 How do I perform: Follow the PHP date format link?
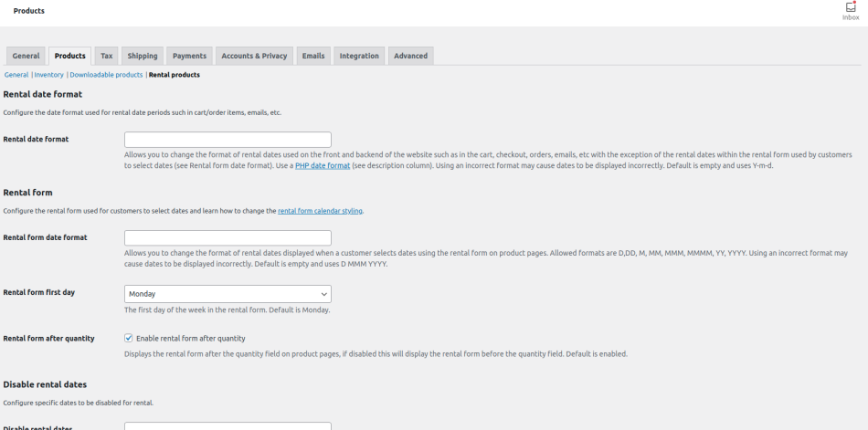coord(323,165)
